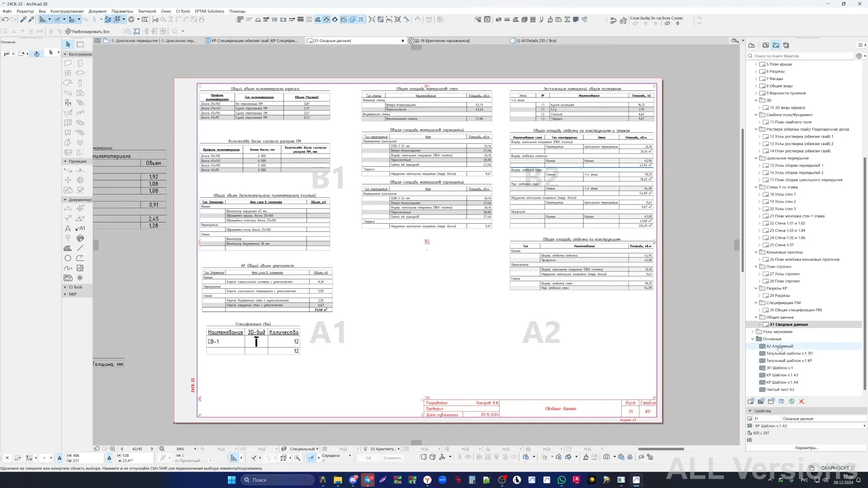Open navigator search settings gear dropdown

pyautogui.click(x=861, y=56)
